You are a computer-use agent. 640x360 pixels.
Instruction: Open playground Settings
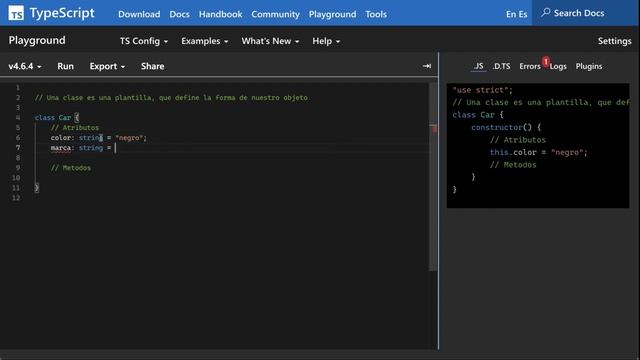click(x=614, y=41)
